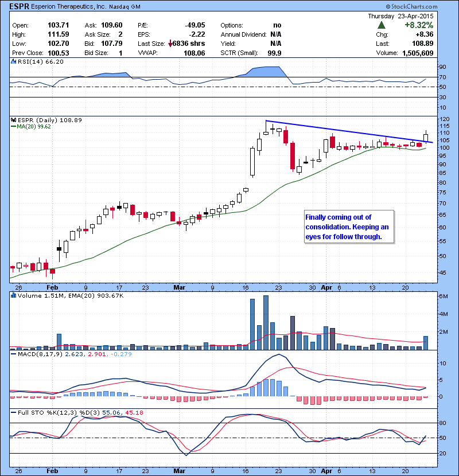The width and height of the screenshot is (459, 476).
Task: Click the tallest volume bar in March
Action: [266, 323]
